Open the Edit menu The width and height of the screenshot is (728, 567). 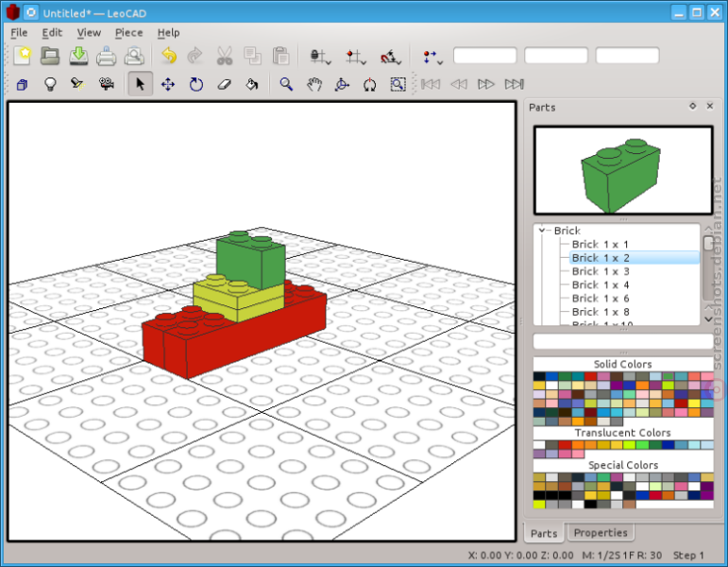point(52,32)
